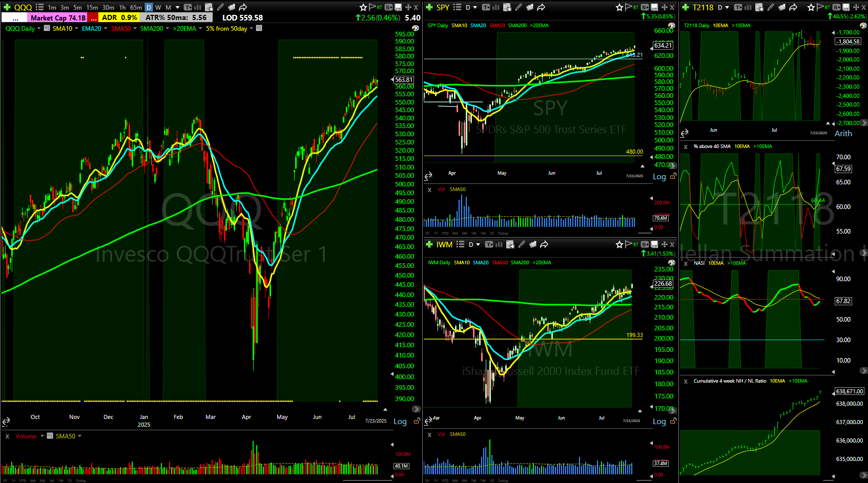The image size is (868, 483).
Task: Toggle the lock icon beside SPY Log scale
Action: 673,176
